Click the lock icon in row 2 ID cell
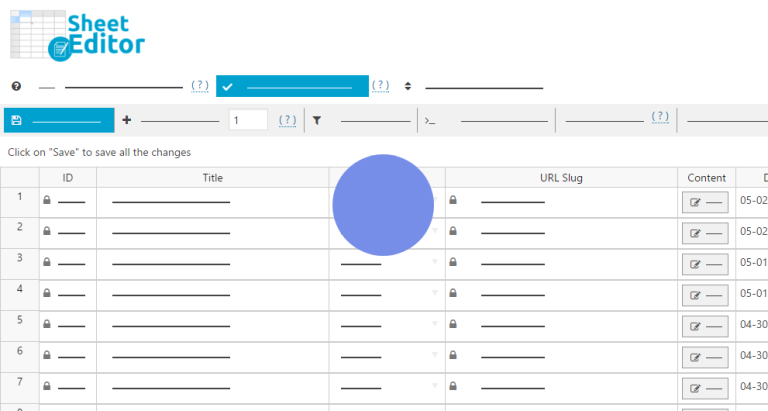Viewport: 768px width, 411px height. [x=47, y=231]
